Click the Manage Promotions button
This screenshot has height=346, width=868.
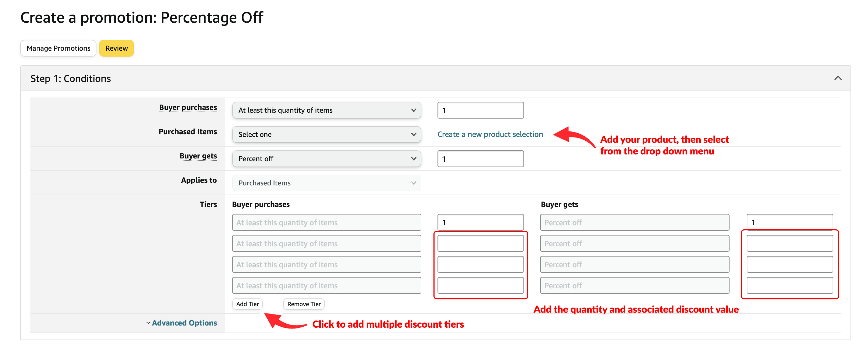[58, 48]
